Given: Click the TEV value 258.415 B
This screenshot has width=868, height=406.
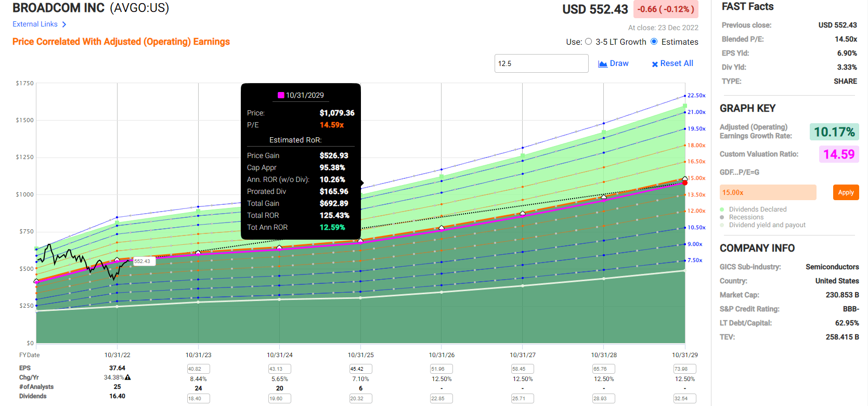Looking at the screenshot, I should pyautogui.click(x=842, y=337).
